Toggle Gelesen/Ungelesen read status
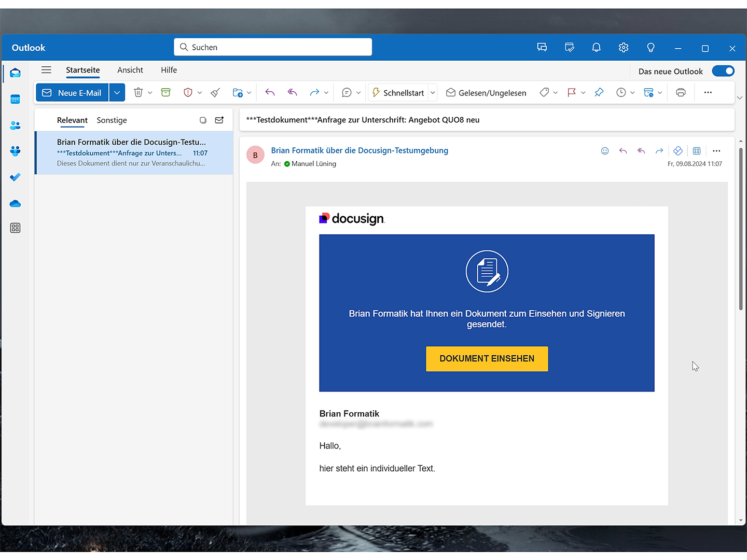747x560 pixels. (x=486, y=93)
